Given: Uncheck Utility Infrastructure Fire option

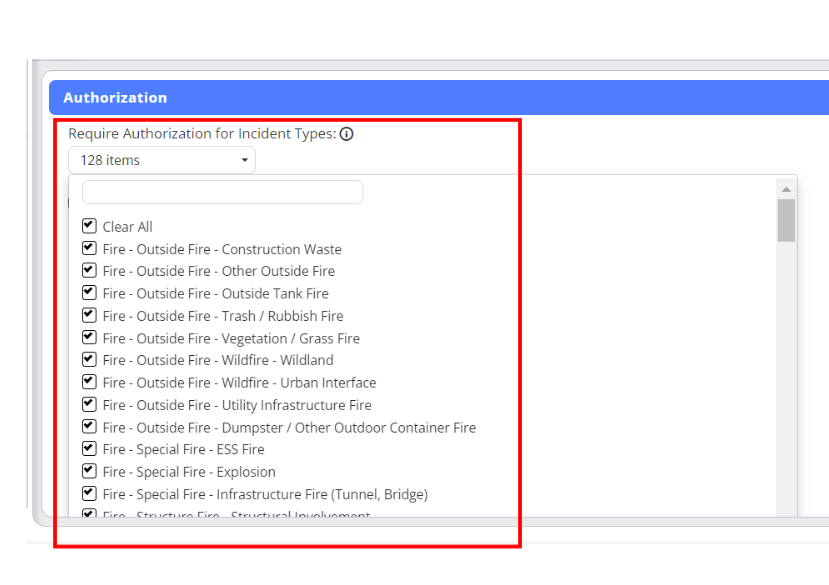Looking at the screenshot, I should click(89, 405).
